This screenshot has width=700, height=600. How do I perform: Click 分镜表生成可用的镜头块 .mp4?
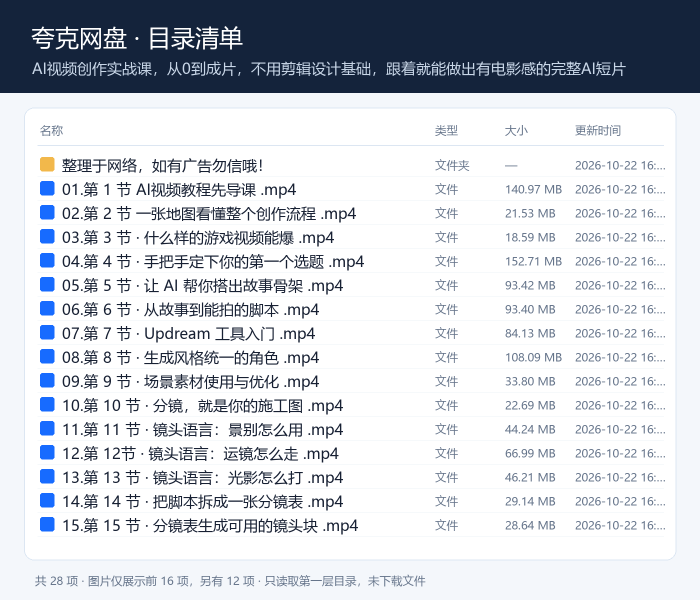(x=255, y=525)
